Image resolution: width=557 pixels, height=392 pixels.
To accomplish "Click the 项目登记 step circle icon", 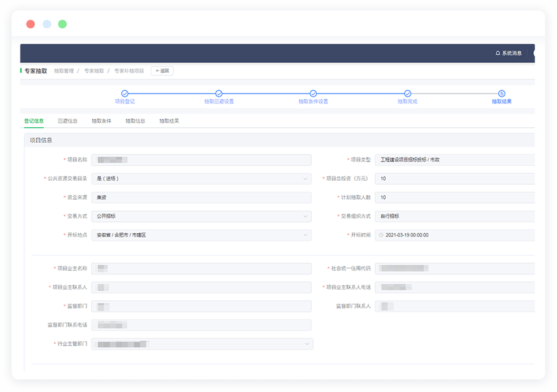I will [125, 94].
